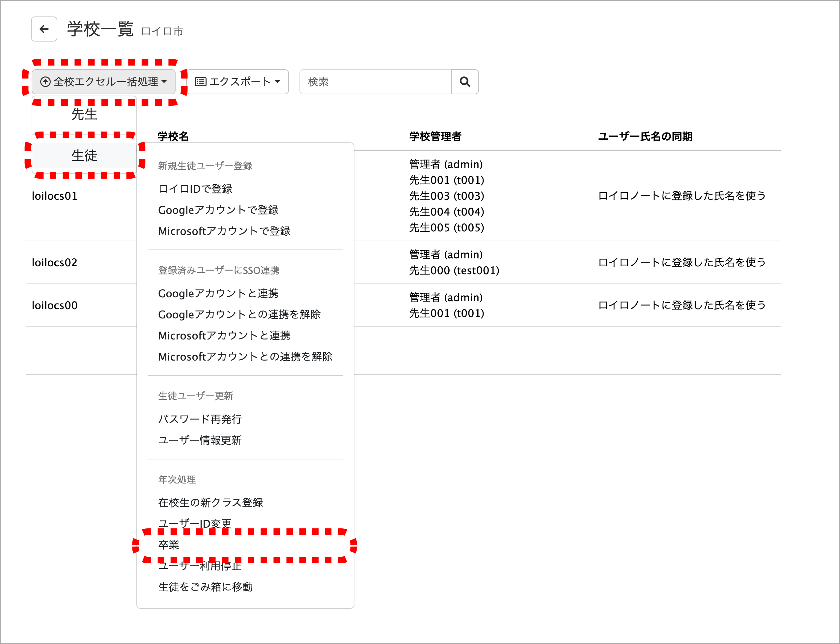
Task: Choose 在校生の新クラス登録
Action: [x=211, y=503]
